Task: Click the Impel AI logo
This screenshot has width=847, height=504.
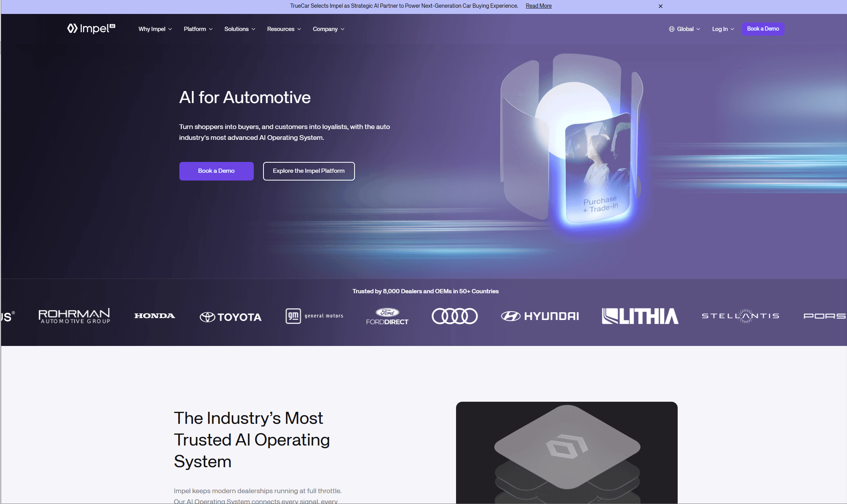Action: [x=91, y=29]
